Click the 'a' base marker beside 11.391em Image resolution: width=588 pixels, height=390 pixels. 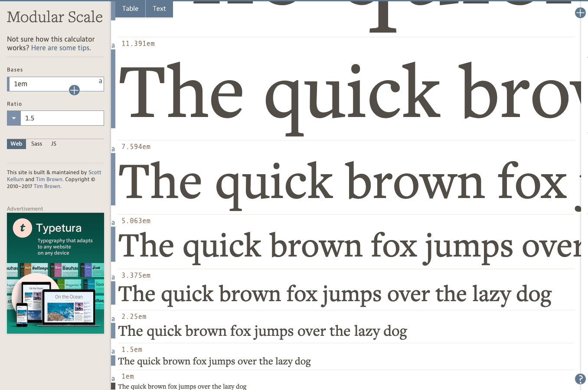(x=113, y=45)
